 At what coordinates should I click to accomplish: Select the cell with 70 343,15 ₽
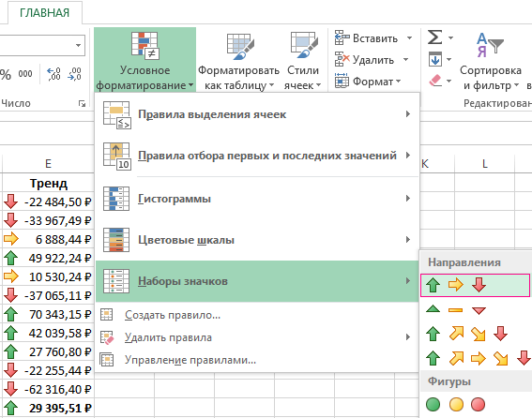(x=48, y=314)
